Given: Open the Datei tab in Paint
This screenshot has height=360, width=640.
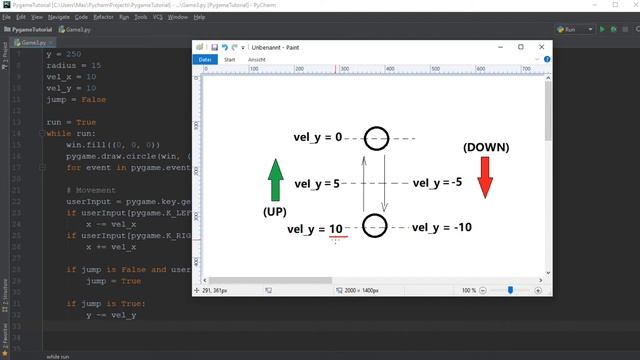Looking at the screenshot, I should point(205,60).
